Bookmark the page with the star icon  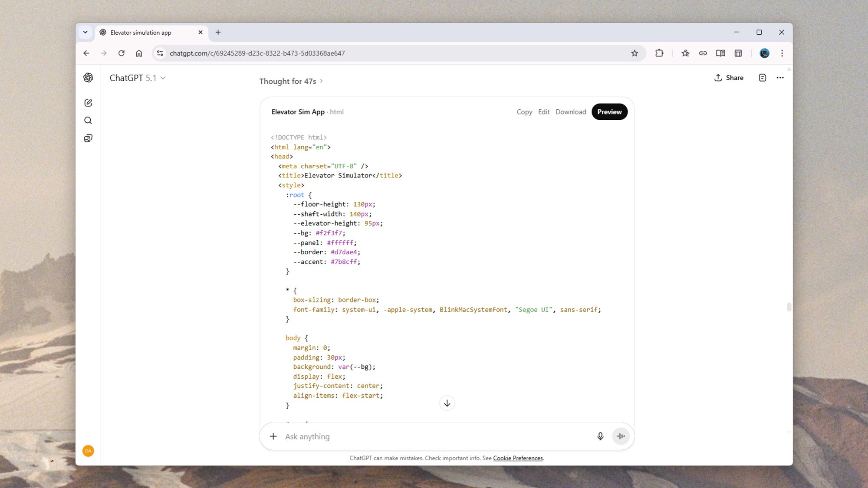(x=635, y=53)
